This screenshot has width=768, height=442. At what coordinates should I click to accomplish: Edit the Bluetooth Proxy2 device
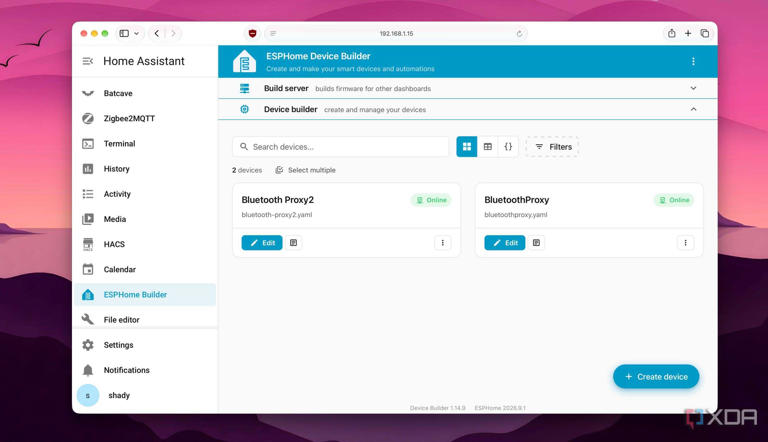(x=262, y=243)
